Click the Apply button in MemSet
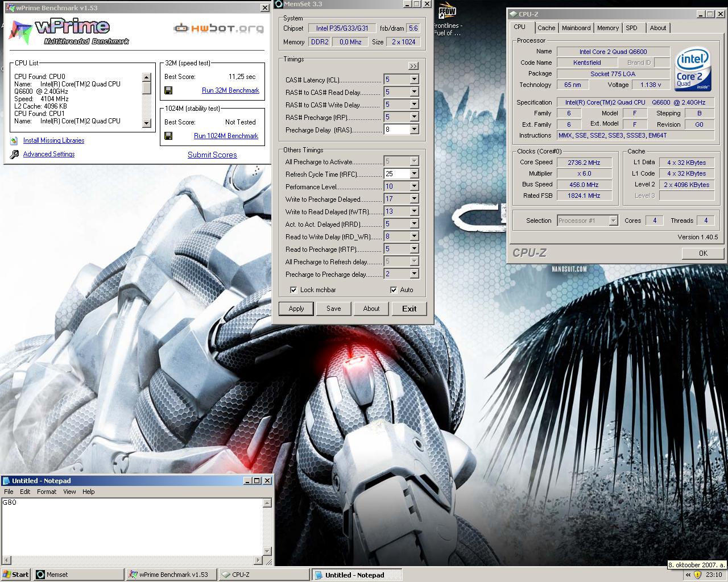728x582 pixels. (296, 309)
